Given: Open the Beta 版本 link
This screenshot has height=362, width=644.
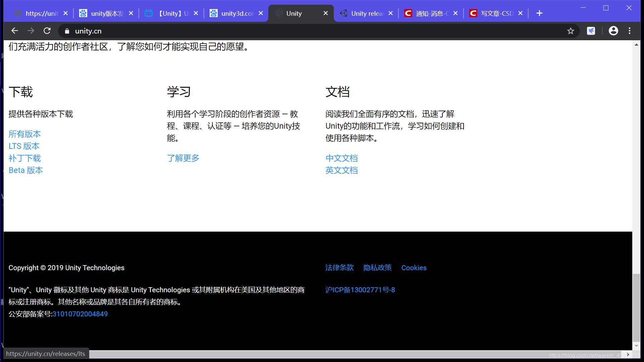Looking at the screenshot, I should click(26, 170).
